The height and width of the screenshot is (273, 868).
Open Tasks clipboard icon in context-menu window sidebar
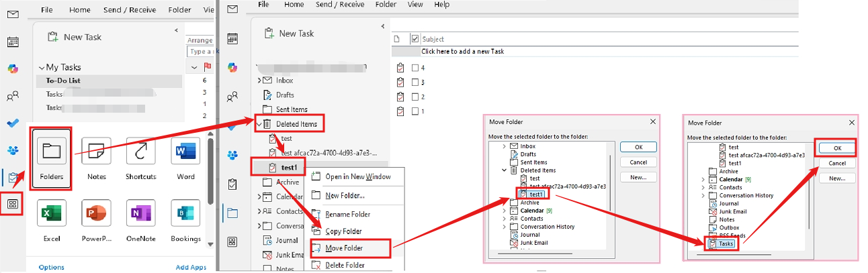232,184
